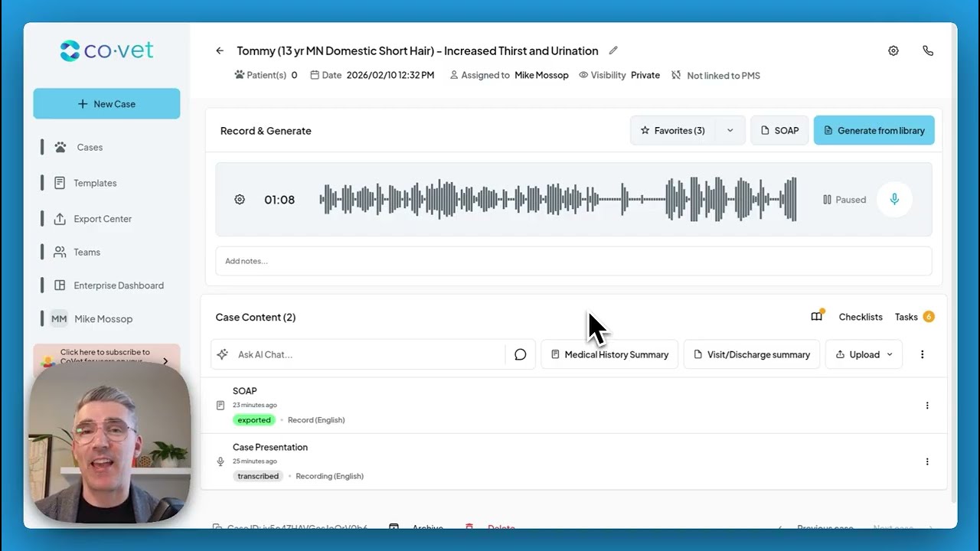Open the book icon beside Checklists

[817, 317]
